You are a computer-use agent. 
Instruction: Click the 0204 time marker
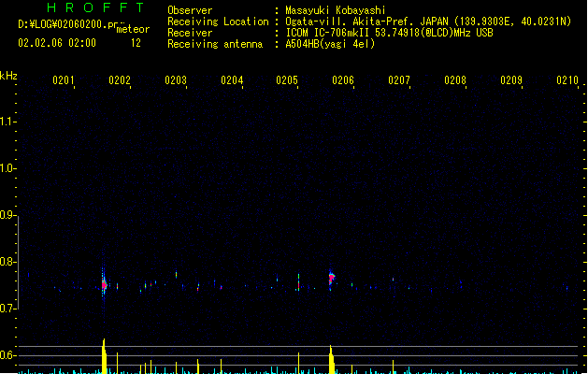(x=232, y=79)
